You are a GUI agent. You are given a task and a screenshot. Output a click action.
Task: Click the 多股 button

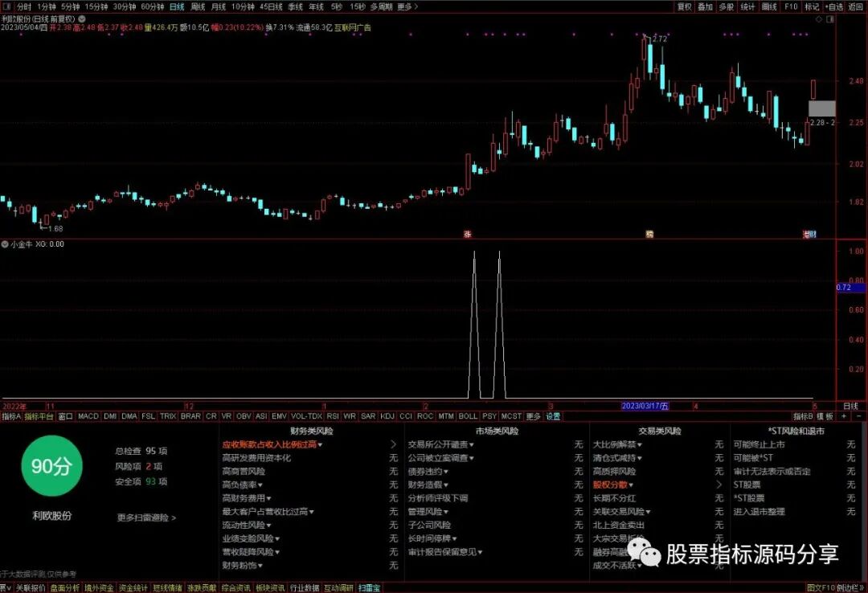point(727,6)
